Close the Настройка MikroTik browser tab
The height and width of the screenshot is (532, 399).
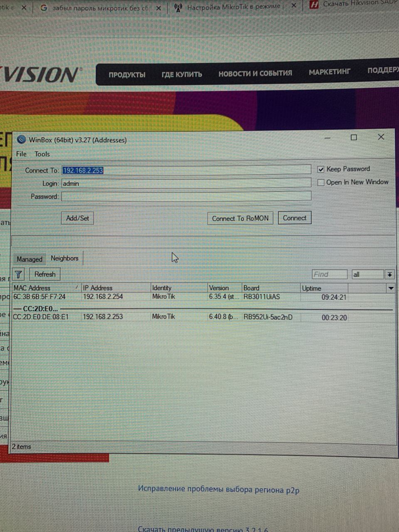point(293,6)
